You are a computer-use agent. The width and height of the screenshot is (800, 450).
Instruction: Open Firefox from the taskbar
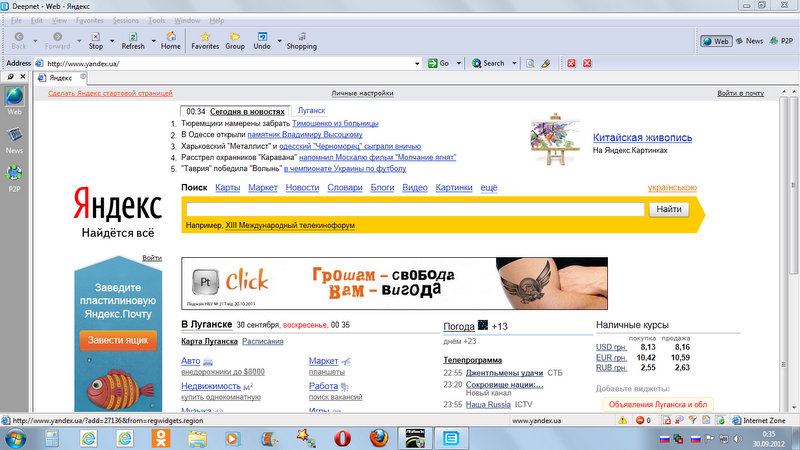click(379, 438)
